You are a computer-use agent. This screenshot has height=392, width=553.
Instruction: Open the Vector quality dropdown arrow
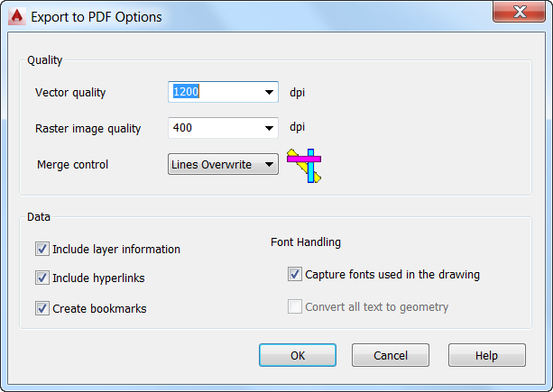coord(269,92)
